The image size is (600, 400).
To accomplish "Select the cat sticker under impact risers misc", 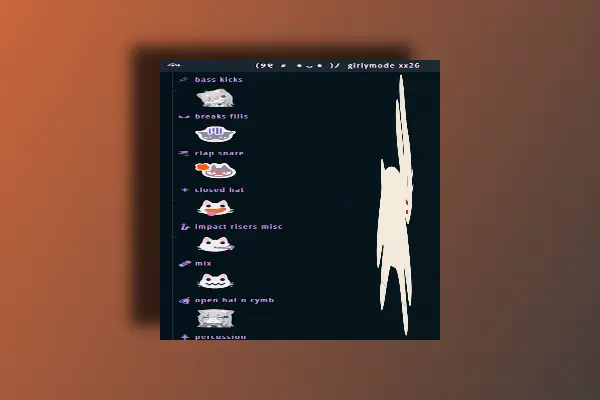I will (215, 244).
